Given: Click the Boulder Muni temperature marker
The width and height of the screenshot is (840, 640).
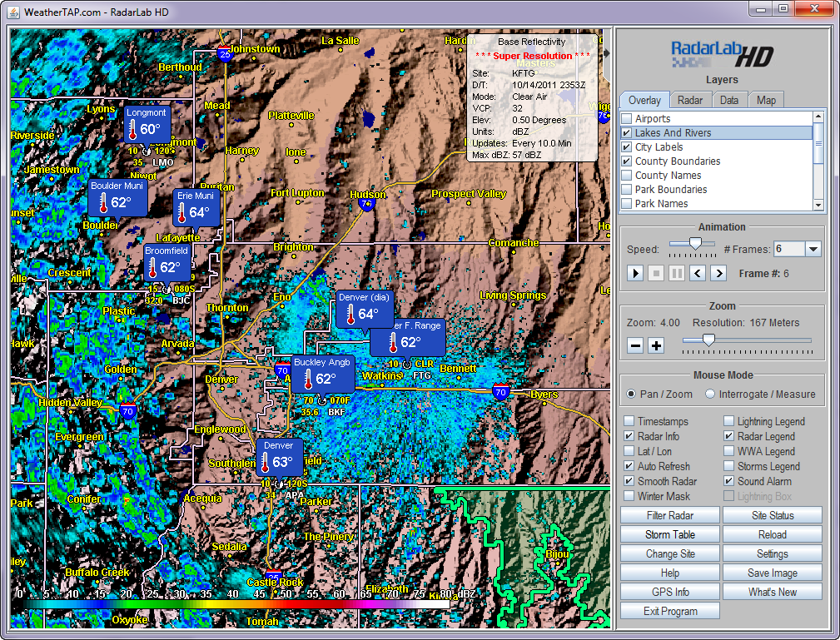Looking at the screenshot, I should 117,197.
